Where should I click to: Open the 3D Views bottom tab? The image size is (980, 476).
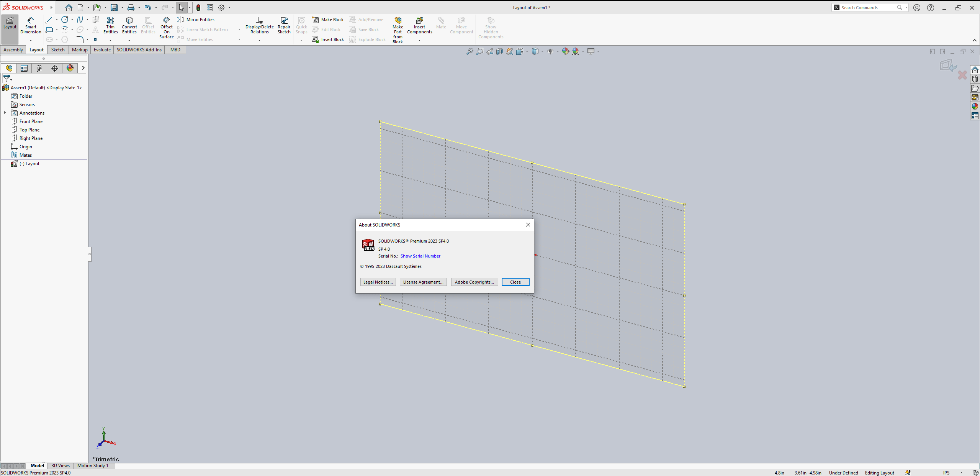click(x=61, y=466)
